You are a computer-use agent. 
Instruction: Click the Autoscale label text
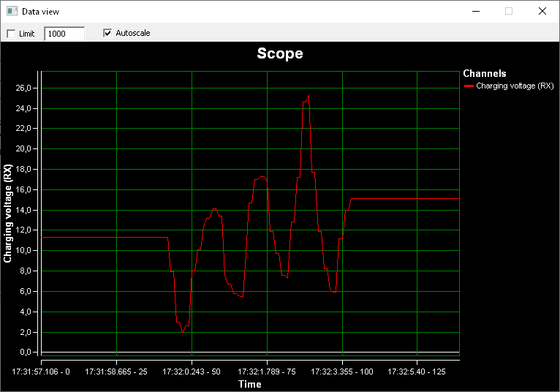133,33
